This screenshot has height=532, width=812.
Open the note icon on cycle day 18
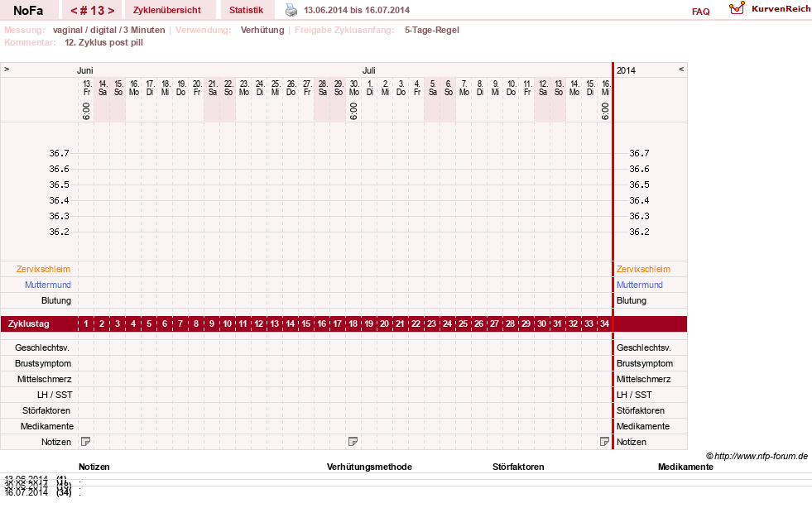(353, 442)
